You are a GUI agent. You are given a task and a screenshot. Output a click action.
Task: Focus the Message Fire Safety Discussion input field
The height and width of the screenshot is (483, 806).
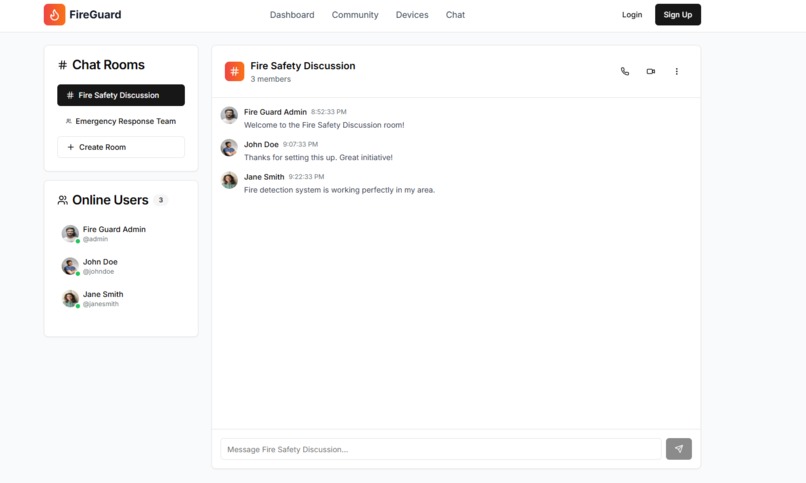pos(441,449)
